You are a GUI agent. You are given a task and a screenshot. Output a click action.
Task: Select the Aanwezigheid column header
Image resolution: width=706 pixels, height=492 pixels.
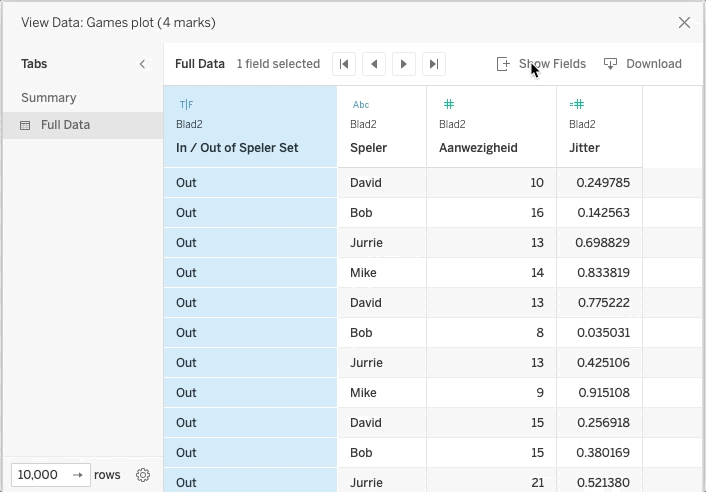click(x=478, y=147)
